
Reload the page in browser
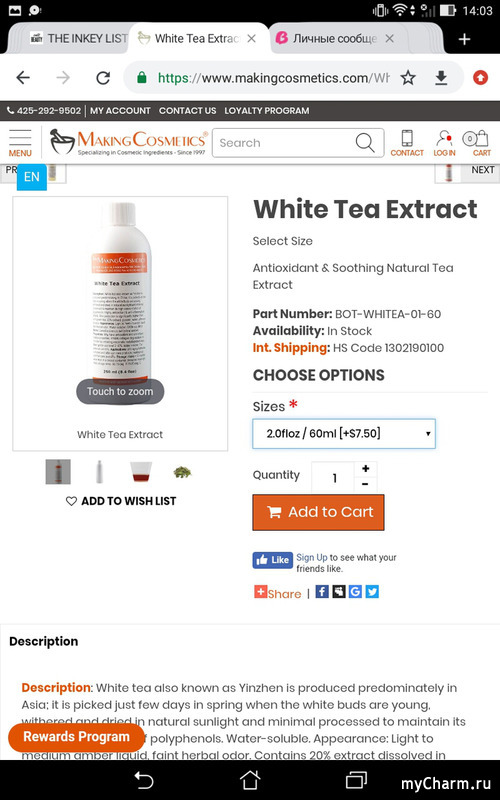(104, 78)
